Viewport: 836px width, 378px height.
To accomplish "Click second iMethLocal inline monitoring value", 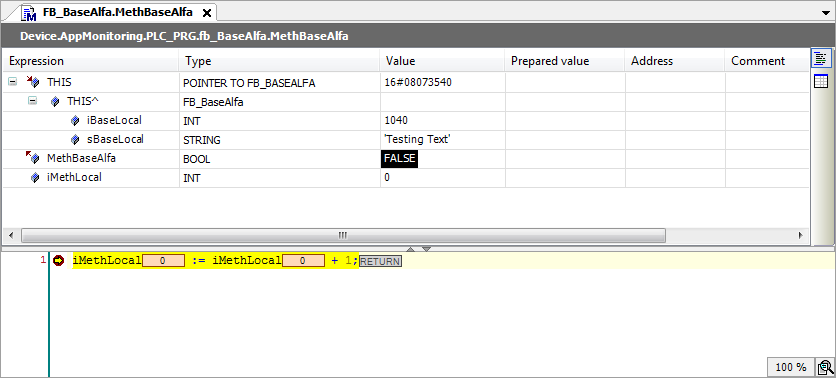I will [x=303, y=261].
